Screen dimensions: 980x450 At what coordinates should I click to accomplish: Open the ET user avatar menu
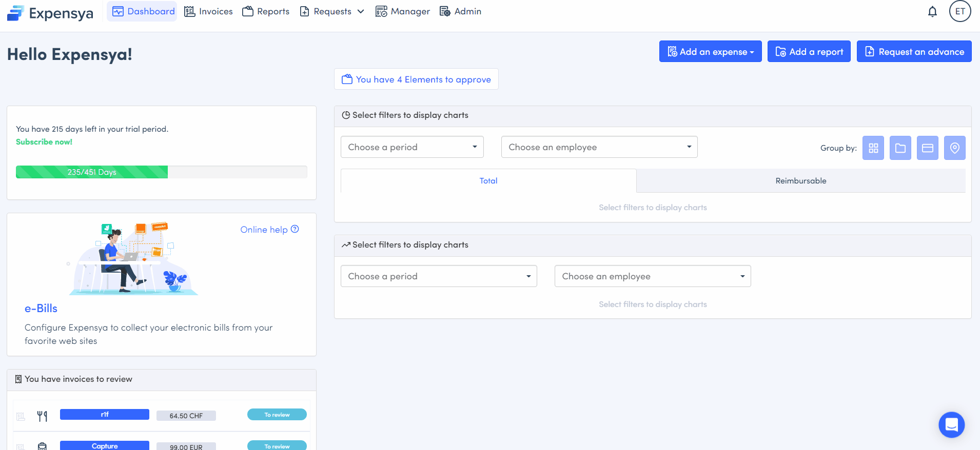click(959, 11)
